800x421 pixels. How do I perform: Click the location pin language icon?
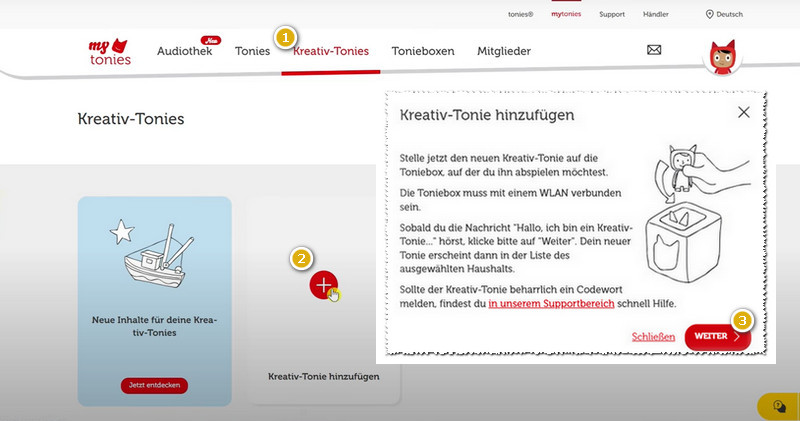click(x=710, y=14)
